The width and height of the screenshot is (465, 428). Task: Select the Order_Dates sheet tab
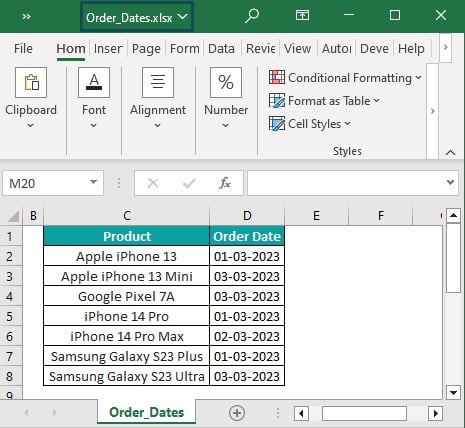pos(147,413)
